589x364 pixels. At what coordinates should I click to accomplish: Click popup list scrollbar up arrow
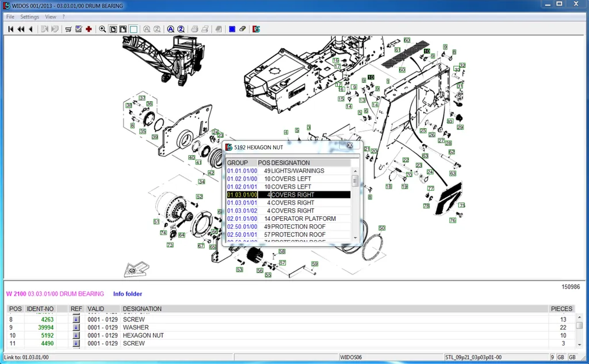(355, 171)
